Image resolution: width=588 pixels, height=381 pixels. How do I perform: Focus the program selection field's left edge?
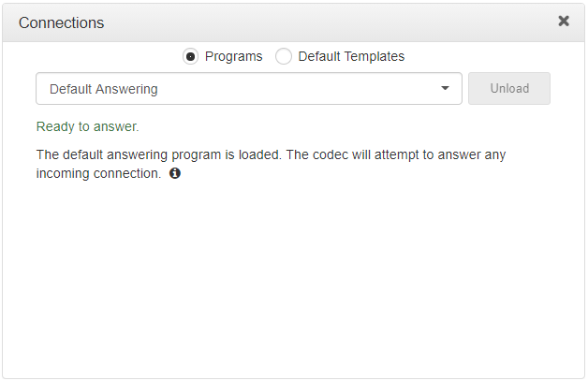pyautogui.click(x=41, y=89)
